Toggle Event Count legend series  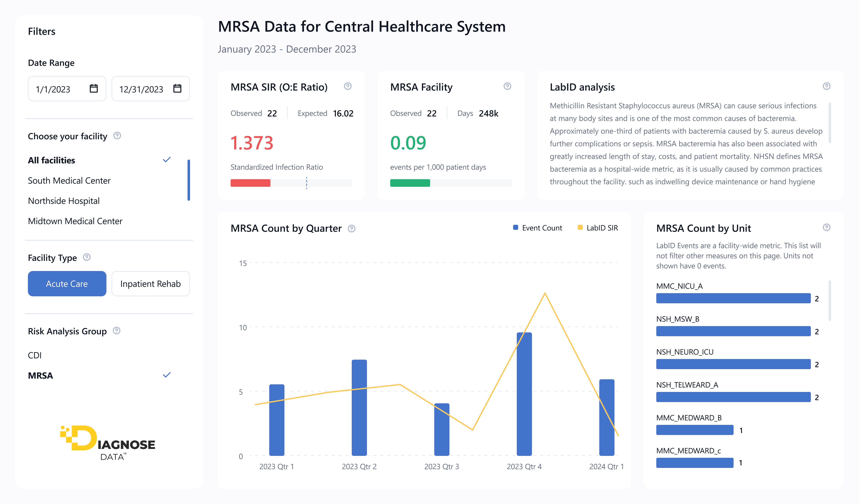[x=538, y=228]
